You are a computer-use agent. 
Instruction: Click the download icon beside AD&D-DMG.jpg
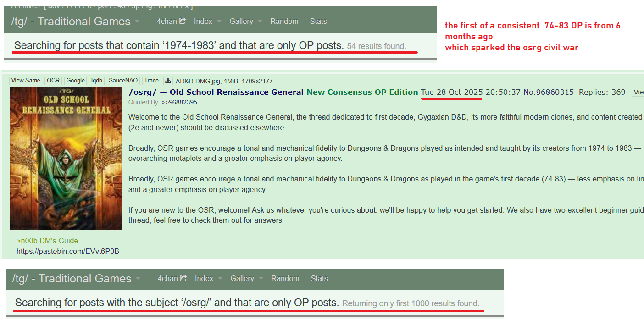pyautogui.click(x=168, y=81)
